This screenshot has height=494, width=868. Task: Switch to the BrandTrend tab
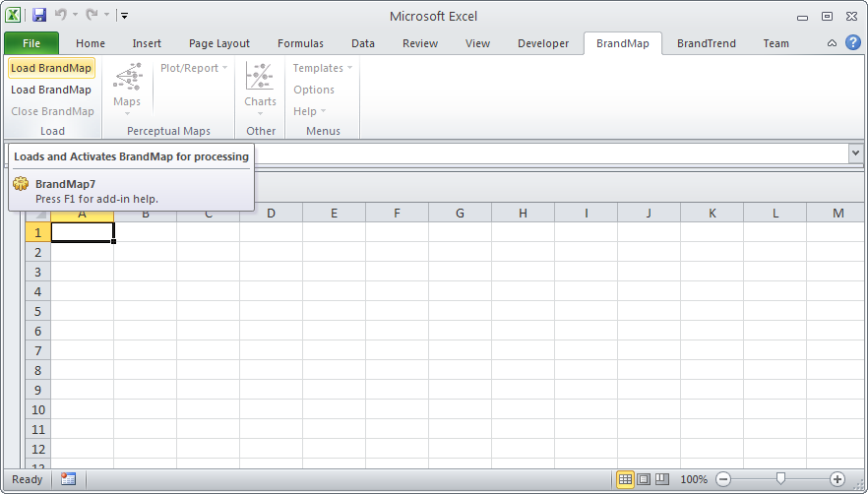(x=707, y=43)
